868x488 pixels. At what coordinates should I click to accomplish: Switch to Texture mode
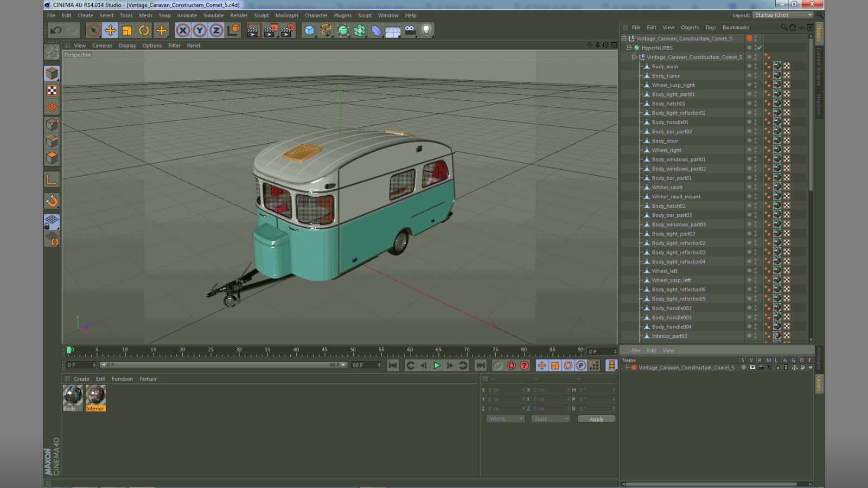[52, 91]
